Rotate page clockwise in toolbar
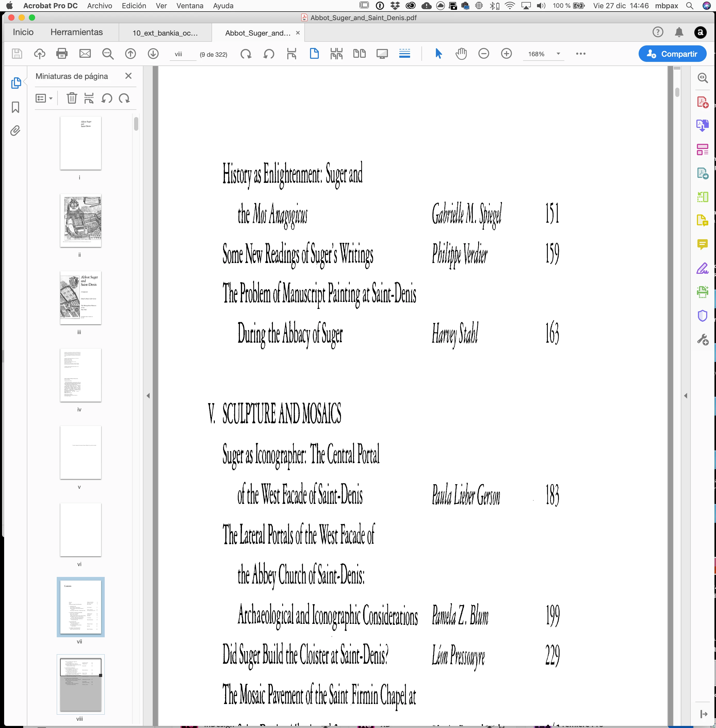The width and height of the screenshot is (716, 728). (x=246, y=54)
